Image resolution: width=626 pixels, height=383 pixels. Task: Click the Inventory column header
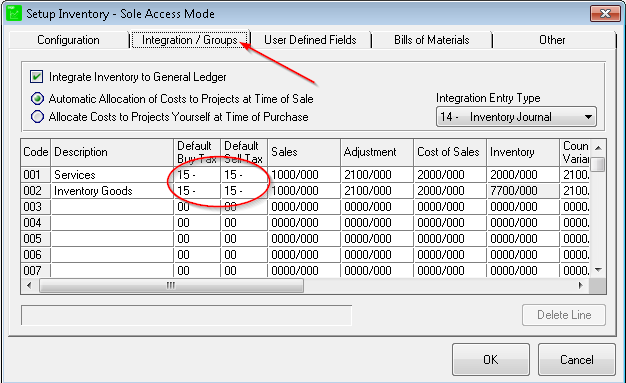523,152
